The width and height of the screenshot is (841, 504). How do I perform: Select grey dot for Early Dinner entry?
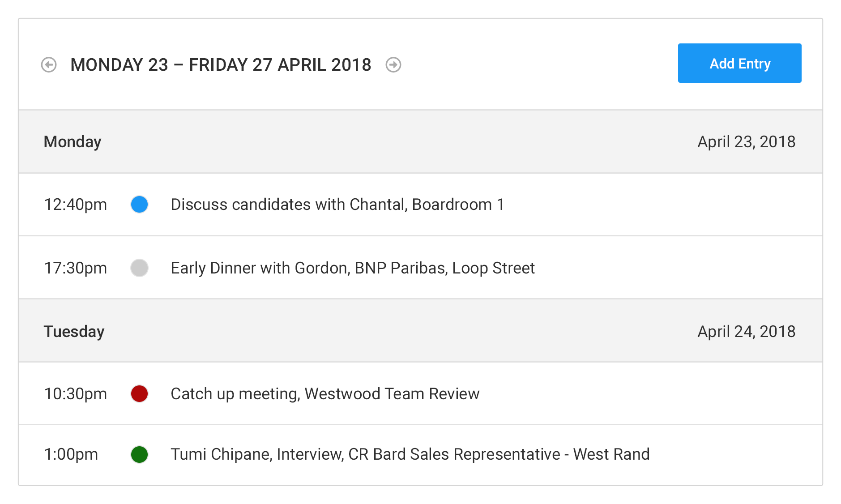point(139,268)
